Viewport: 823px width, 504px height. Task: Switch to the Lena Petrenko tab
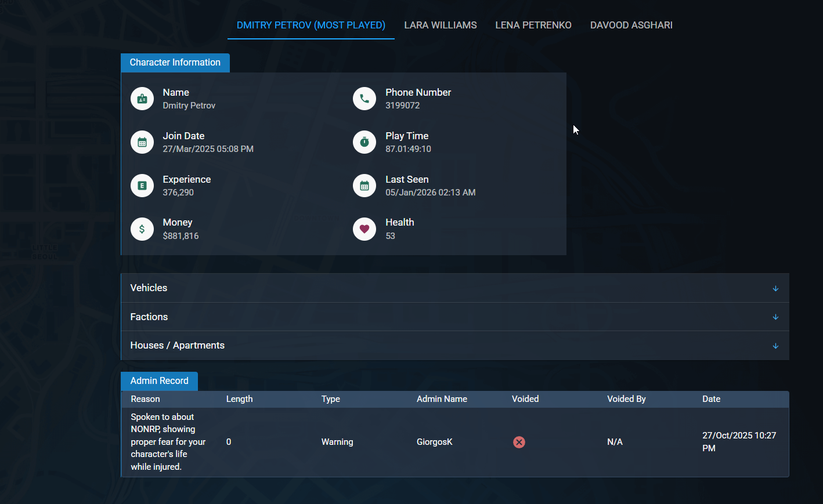[x=533, y=25]
